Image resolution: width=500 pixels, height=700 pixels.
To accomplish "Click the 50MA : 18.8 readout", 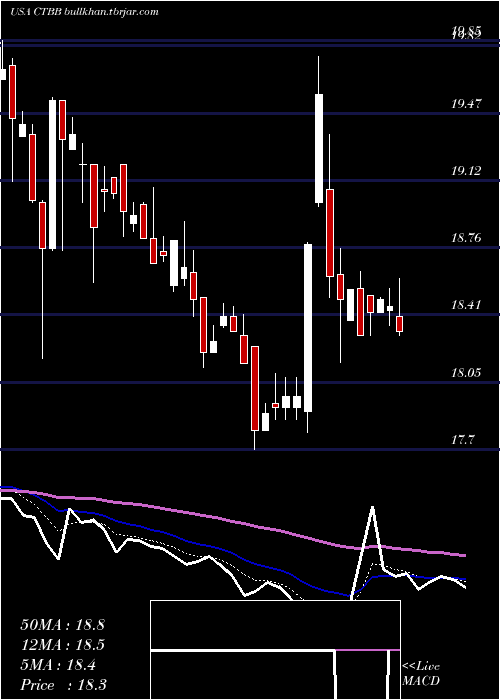I will 62,625.
